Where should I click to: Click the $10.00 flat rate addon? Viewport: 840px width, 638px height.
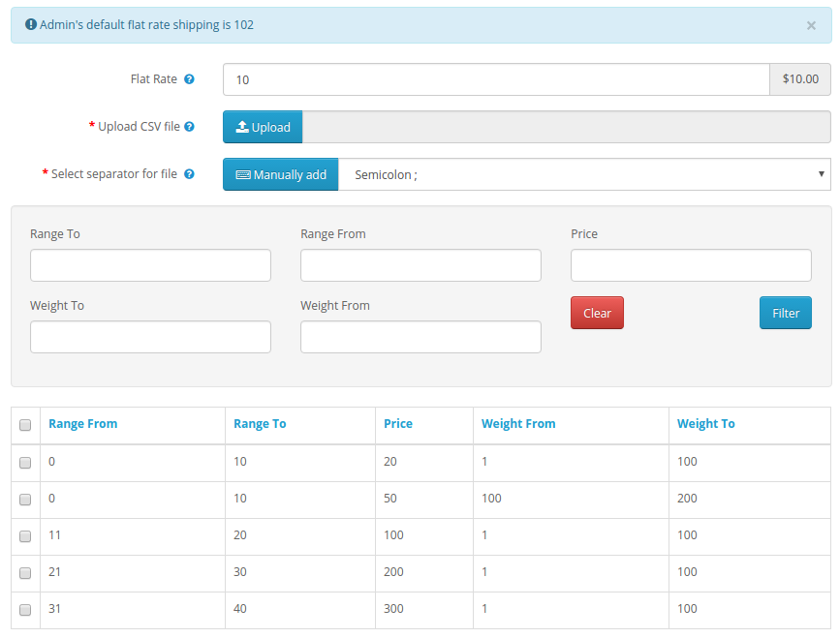[800, 79]
